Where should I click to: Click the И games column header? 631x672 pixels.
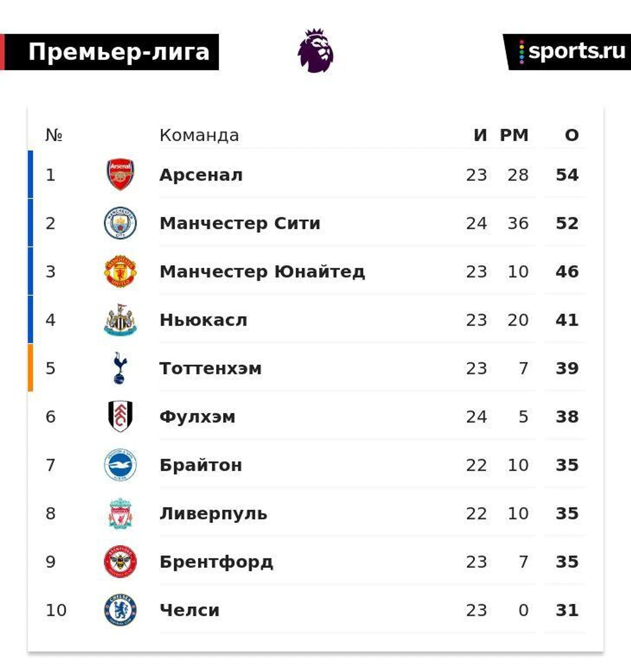click(480, 135)
